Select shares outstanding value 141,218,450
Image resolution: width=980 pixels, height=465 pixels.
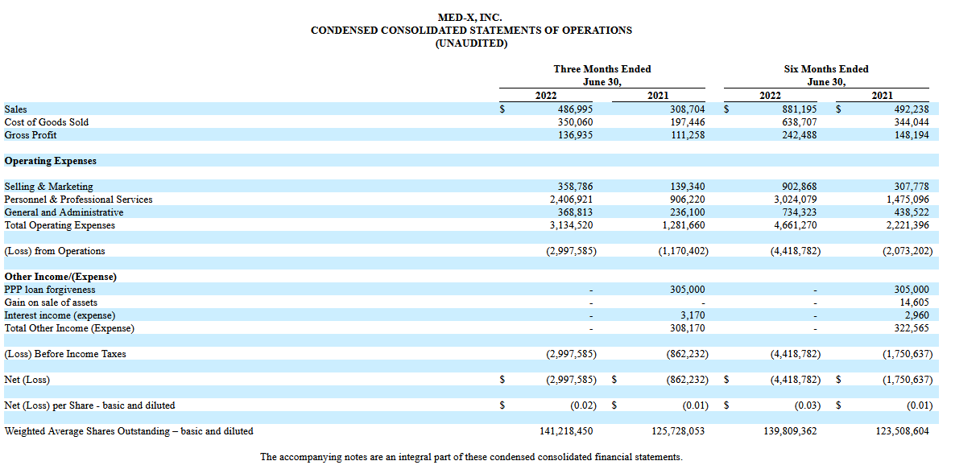(x=566, y=431)
